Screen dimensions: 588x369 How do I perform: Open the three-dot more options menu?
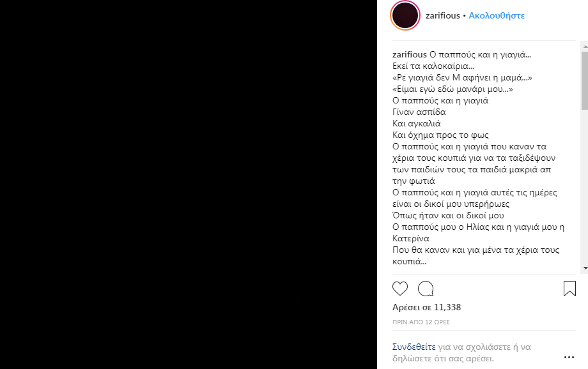[x=569, y=358]
